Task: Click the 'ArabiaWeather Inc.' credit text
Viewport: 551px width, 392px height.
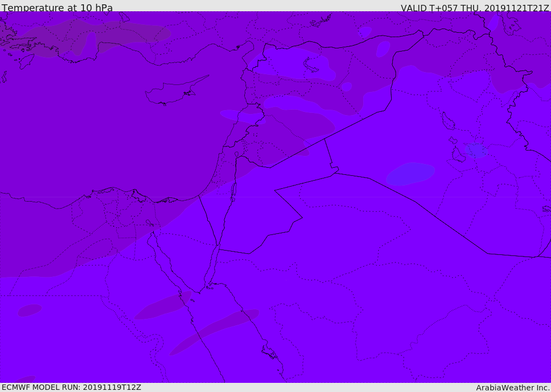Action: [513, 388]
